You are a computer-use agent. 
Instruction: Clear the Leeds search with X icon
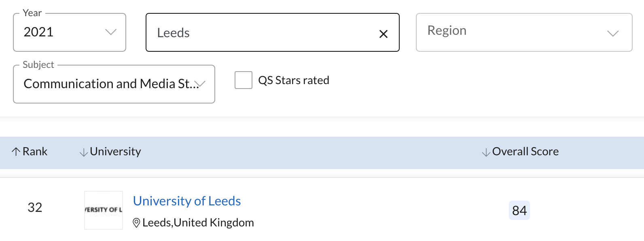click(383, 34)
